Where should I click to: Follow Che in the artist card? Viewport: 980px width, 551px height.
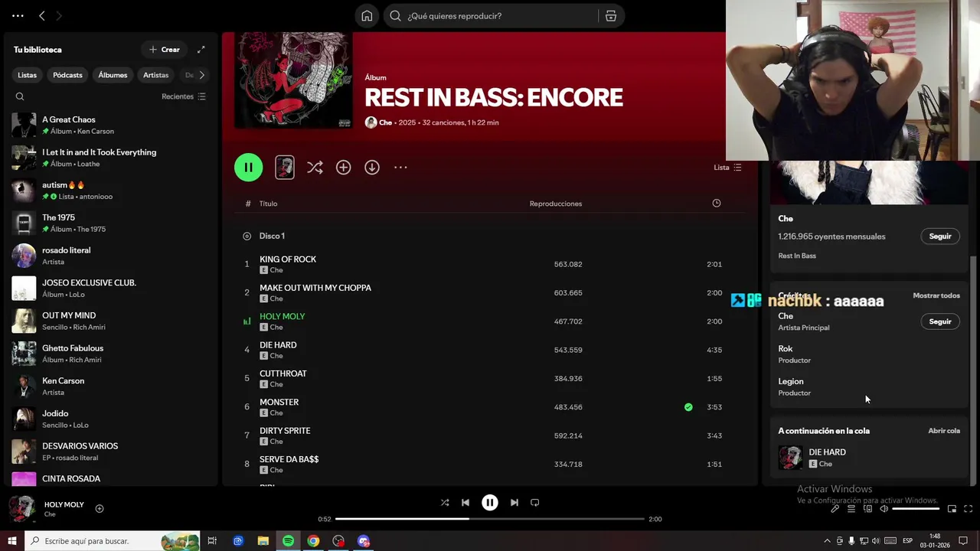(940, 236)
